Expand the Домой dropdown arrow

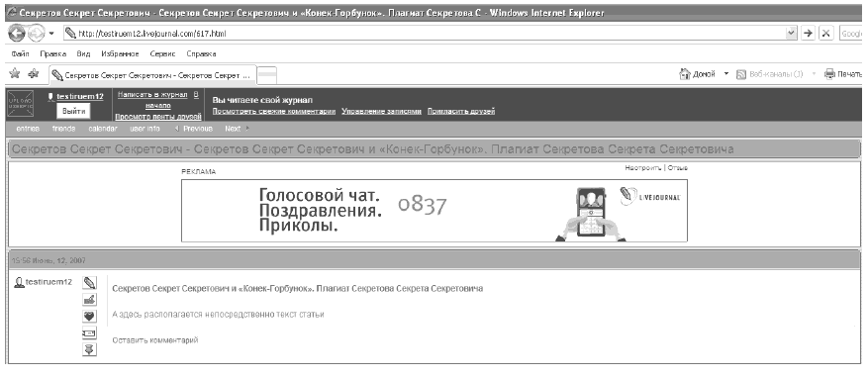click(x=726, y=73)
